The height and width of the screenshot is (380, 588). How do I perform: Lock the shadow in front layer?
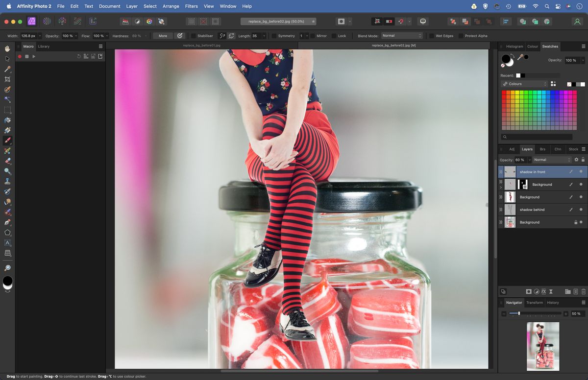coord(583,160)
